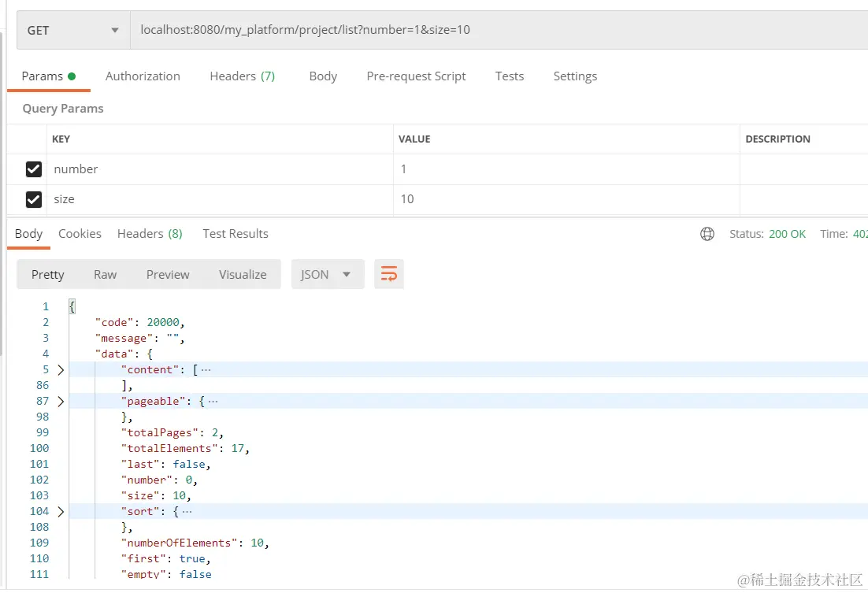The height and width of the screenshot is (593, 868).
Task: Click the network globe icon
Action: [707, 234]
